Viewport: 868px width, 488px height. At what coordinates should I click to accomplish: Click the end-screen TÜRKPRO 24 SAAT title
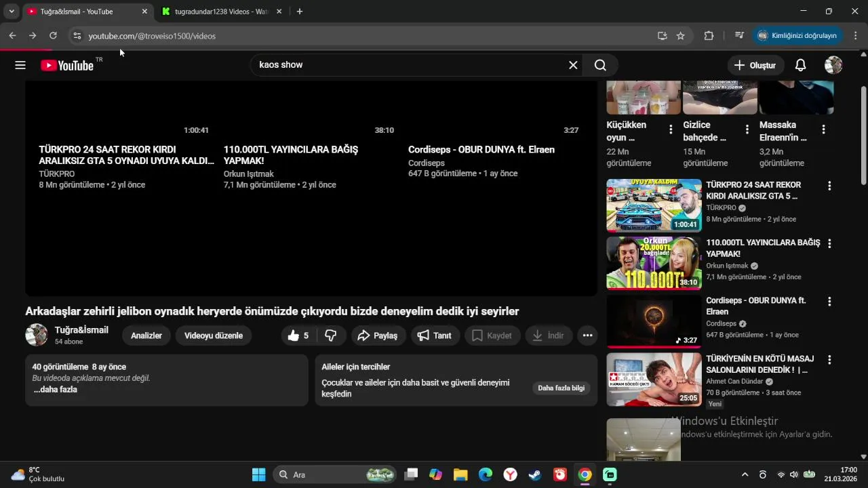[x=127, y=155]
